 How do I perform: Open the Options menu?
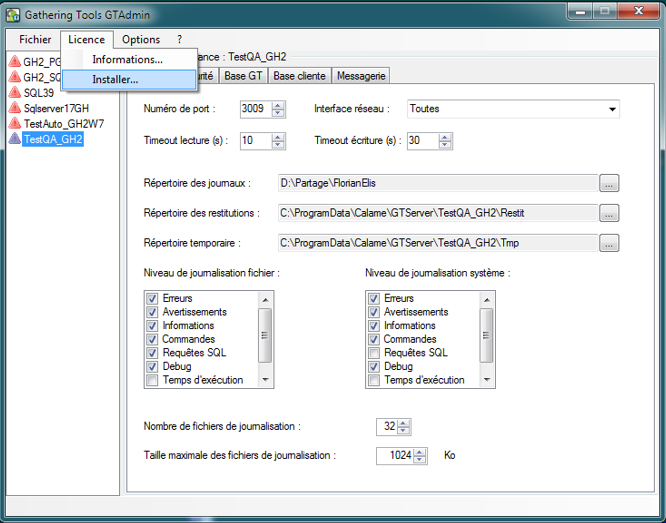pyautogui.click(x=141, y=40)
